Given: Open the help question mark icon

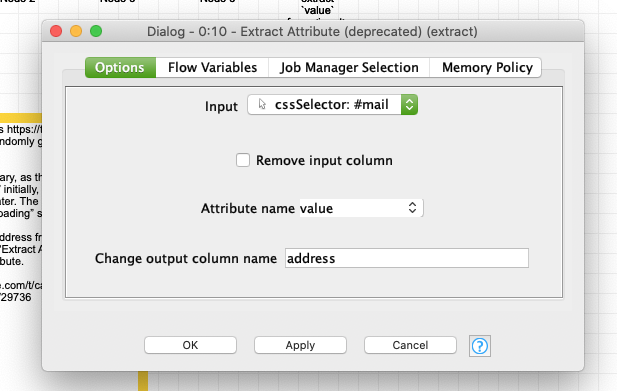Looking at the screenshot, I should (x=480, y=346).
